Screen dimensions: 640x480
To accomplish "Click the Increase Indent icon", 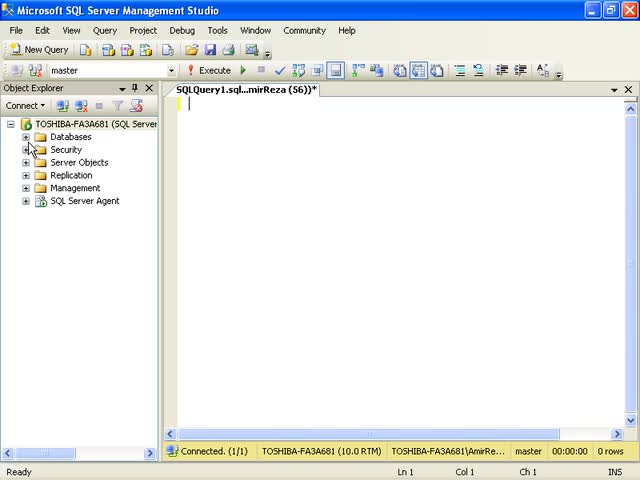I will click(520, 71).
